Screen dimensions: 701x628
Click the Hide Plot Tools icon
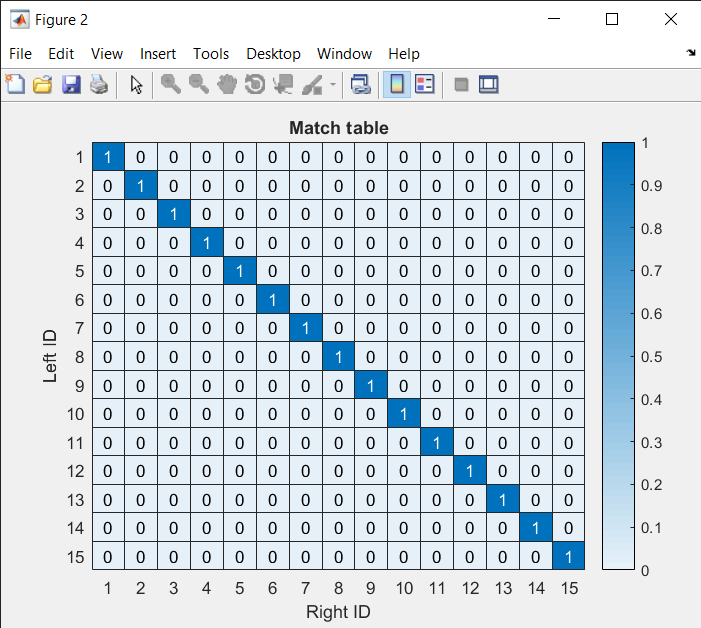pyautogui.click(x=461, y=84)
